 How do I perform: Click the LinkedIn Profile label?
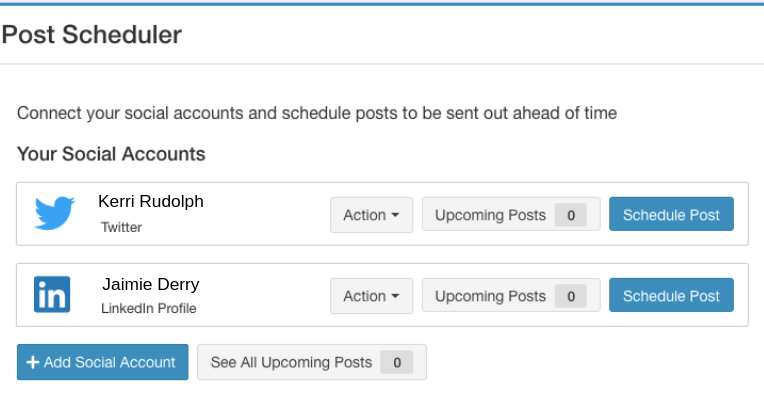(149, 309)
